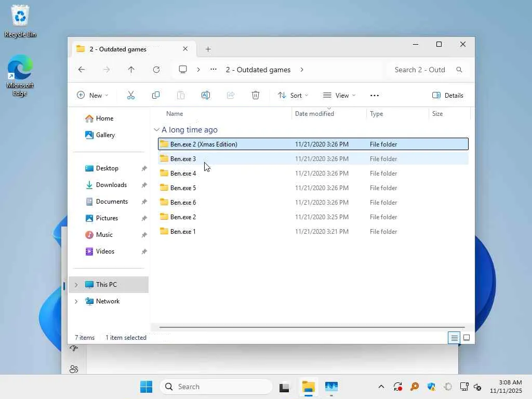Click File Explorer on the taskbar
The image size is (532, 399).
pos(309,387)
